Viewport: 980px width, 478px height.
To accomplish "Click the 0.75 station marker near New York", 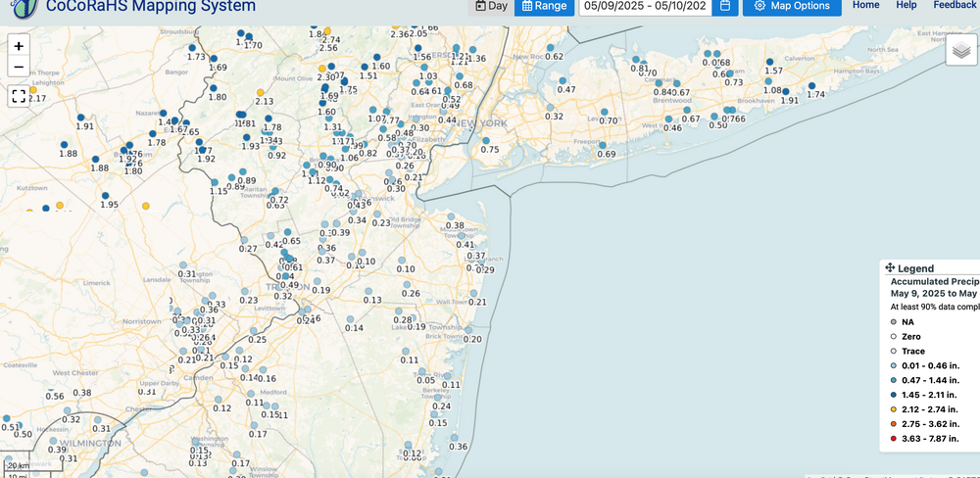I will (x=486, y=141).
